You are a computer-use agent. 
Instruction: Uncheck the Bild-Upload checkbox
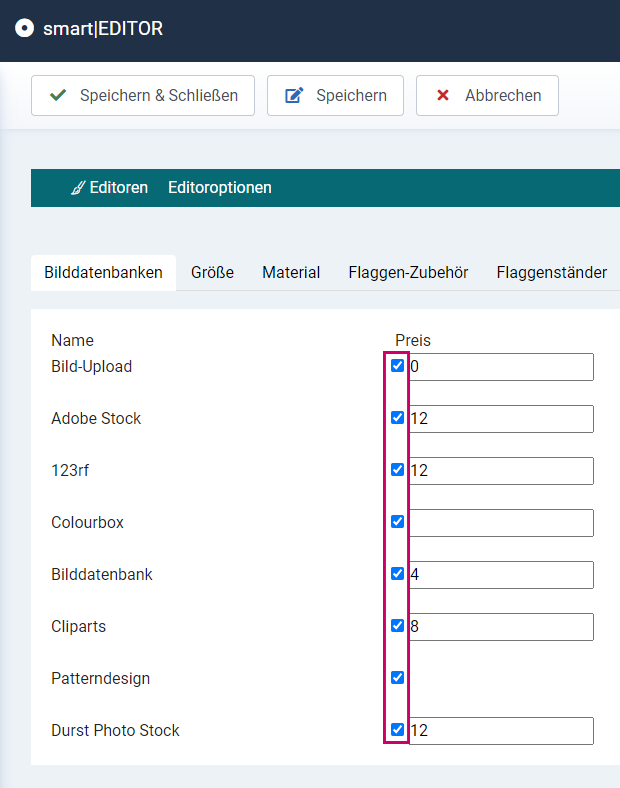(397, 365)
